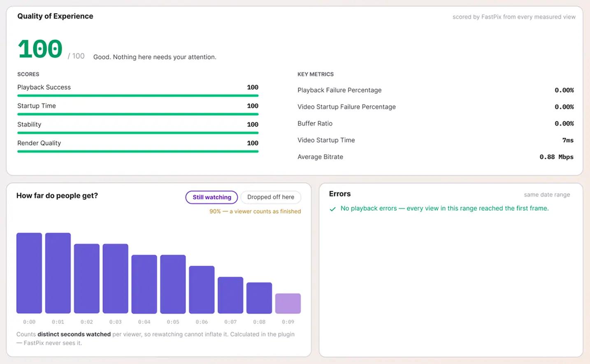Click the chart bar at 0:00
Image resolution: width=590 pixels, height=364 pixels.
click(29, 273)
